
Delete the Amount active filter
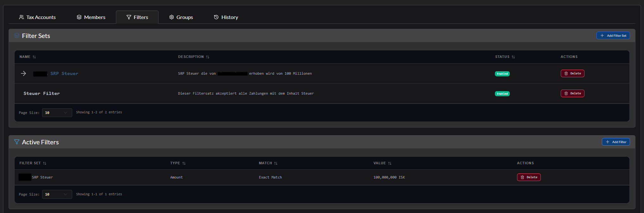[x=529, y=177]
